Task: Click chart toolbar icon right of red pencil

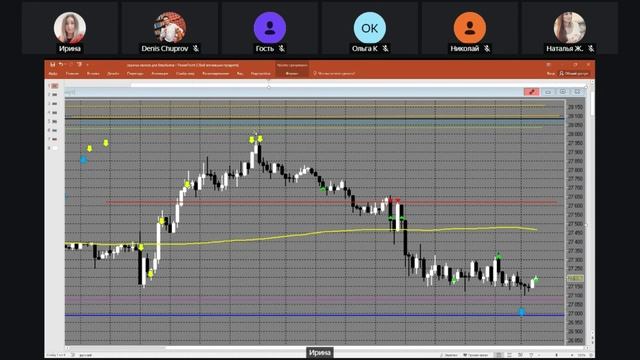Action: 548,92
